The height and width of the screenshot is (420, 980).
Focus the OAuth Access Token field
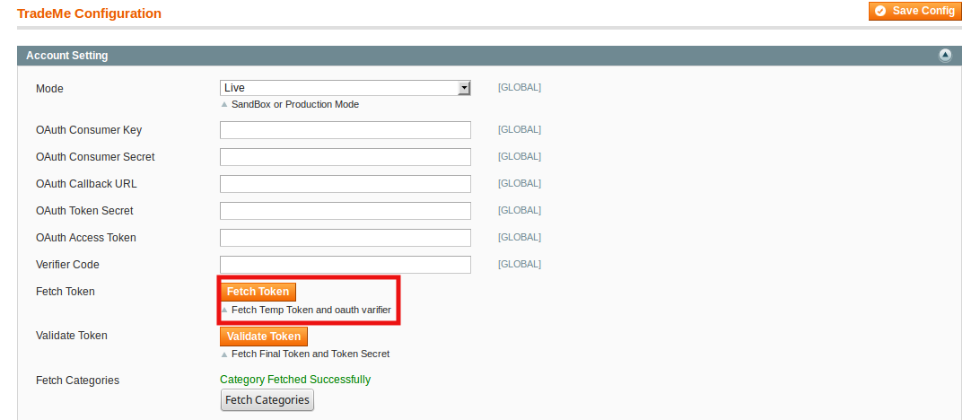pos(346,238)
